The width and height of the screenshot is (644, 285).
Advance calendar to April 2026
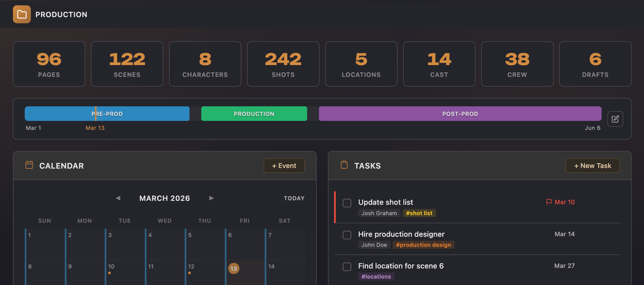211,198
